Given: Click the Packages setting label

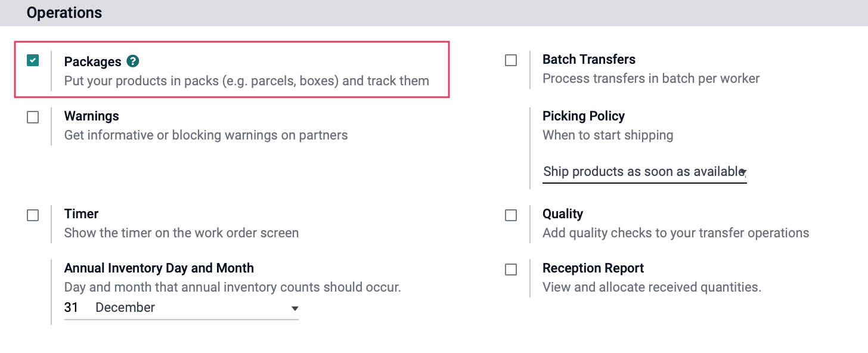Looking at the screenshot, I should 92,62.
